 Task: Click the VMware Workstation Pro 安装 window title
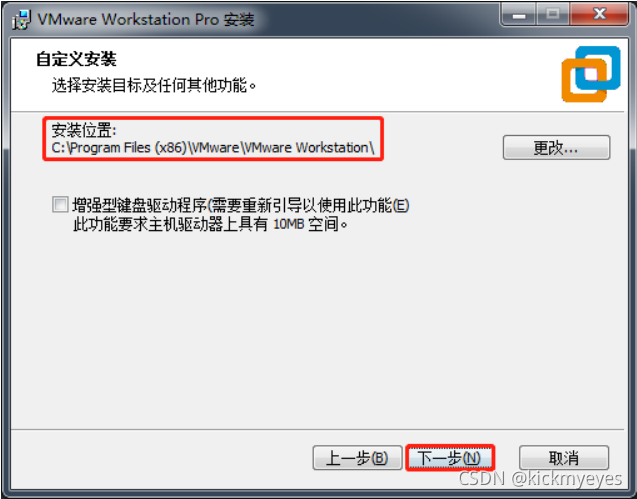(x=146, y=20)
